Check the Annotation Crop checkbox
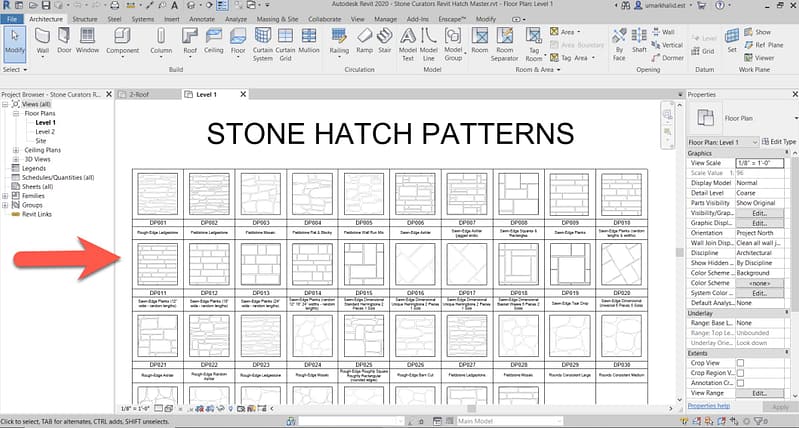The height and width of the screenshot is (428, 799). [740, 383]
